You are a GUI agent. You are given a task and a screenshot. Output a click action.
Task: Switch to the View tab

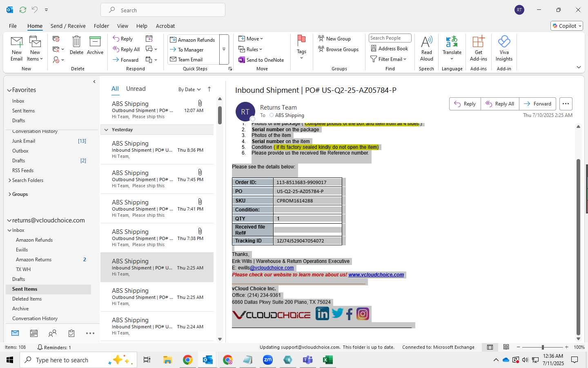click(x=122, y=26)
